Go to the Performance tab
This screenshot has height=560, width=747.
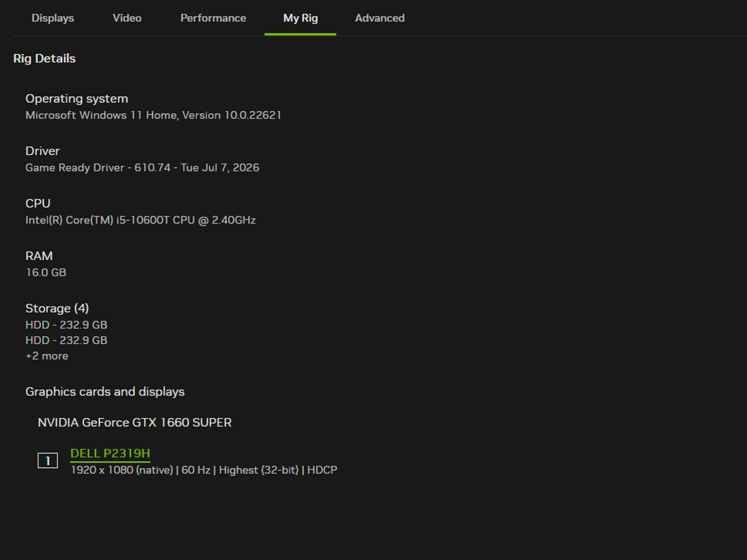213,18
